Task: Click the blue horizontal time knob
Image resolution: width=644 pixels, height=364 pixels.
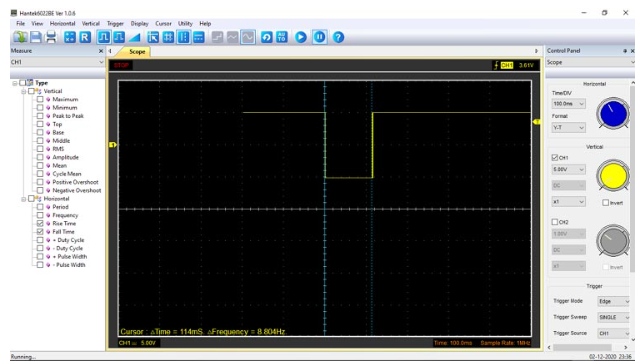Action: pyautogui.click(x=613, y=113)
